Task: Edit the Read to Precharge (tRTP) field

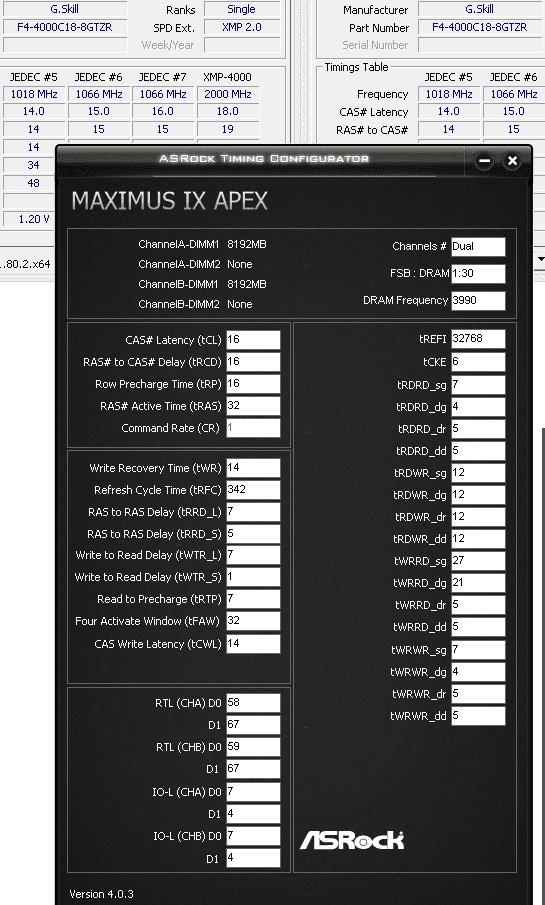Action: [x=253, y=599]
